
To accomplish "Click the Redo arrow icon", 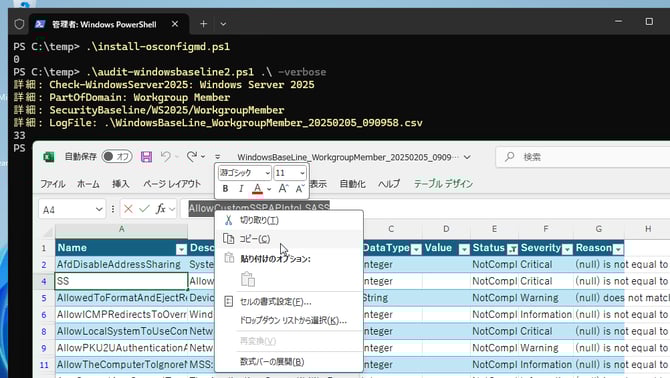I will click(192, 157).
